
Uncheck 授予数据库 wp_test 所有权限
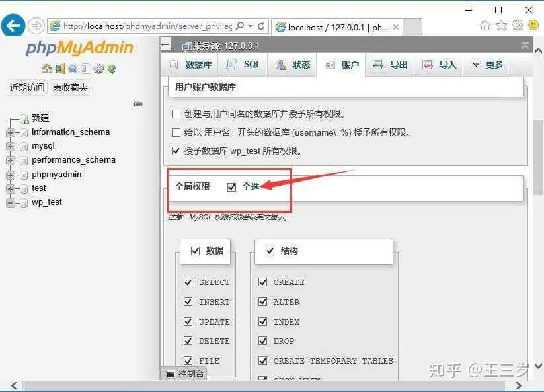coord(176,151)
